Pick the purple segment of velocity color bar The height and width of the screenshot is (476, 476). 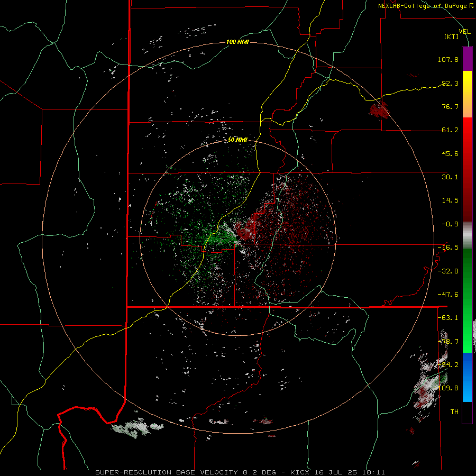467,59
